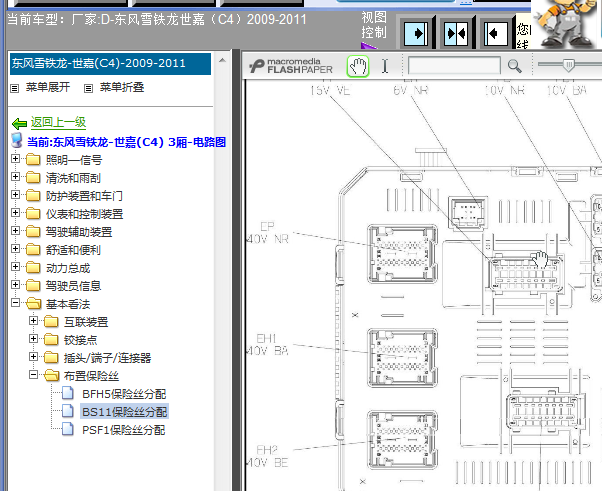Click the 清洗和雨刮 folder icon
Screen dimensions: 602x491
coord(33,177)
